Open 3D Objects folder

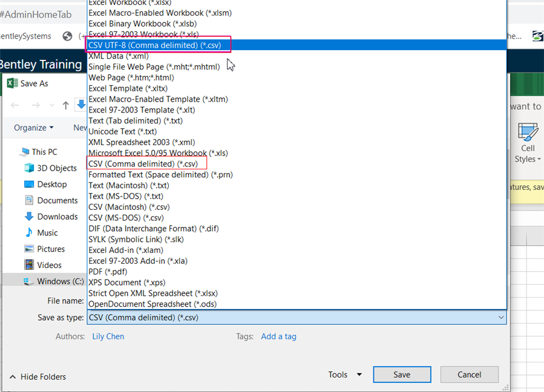[51, 168]
